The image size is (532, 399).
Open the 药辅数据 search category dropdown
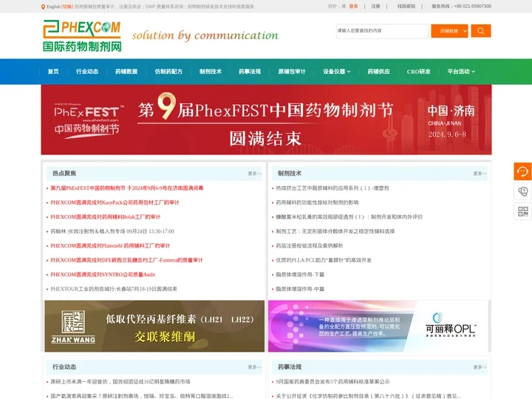(449, 31)
